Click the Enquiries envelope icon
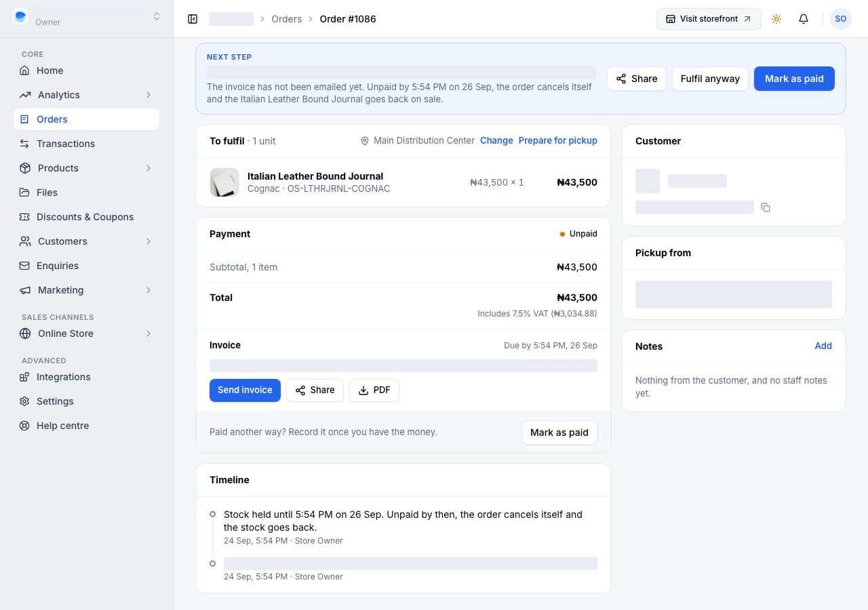This screenshot has width=868, height=610. 24,266
